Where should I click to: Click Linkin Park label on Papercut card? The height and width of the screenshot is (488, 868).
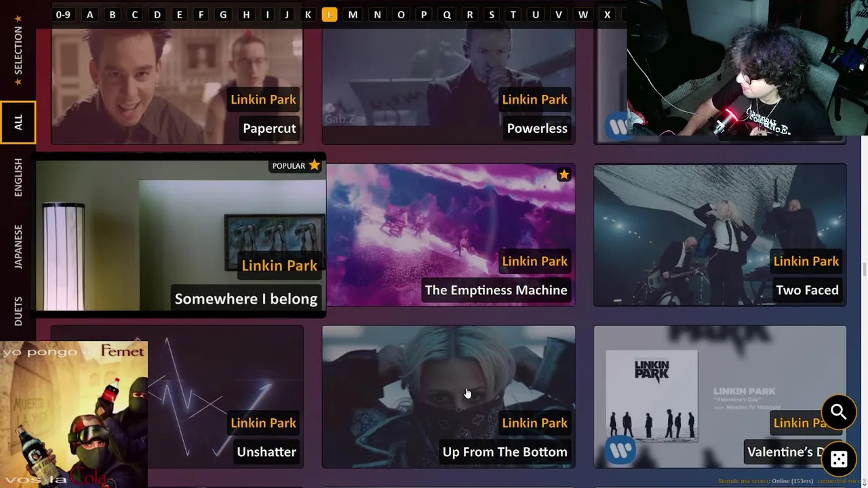pos(263,100)
